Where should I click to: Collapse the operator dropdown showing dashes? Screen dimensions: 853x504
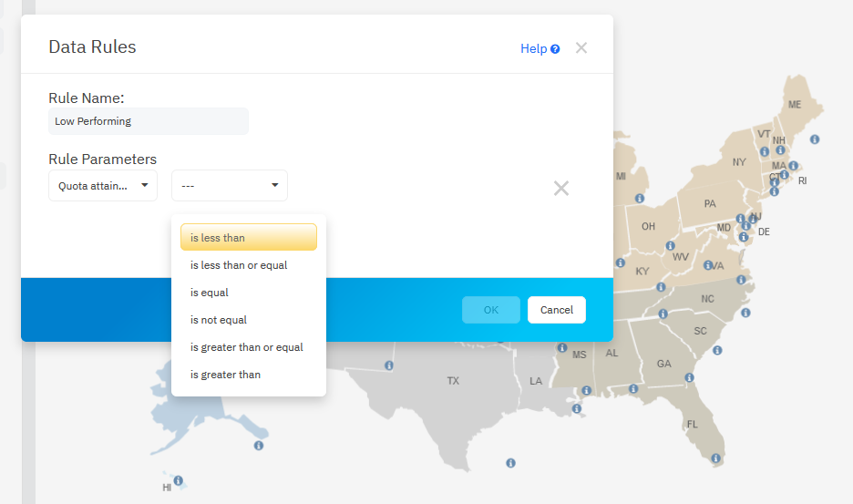click(230, 186)
